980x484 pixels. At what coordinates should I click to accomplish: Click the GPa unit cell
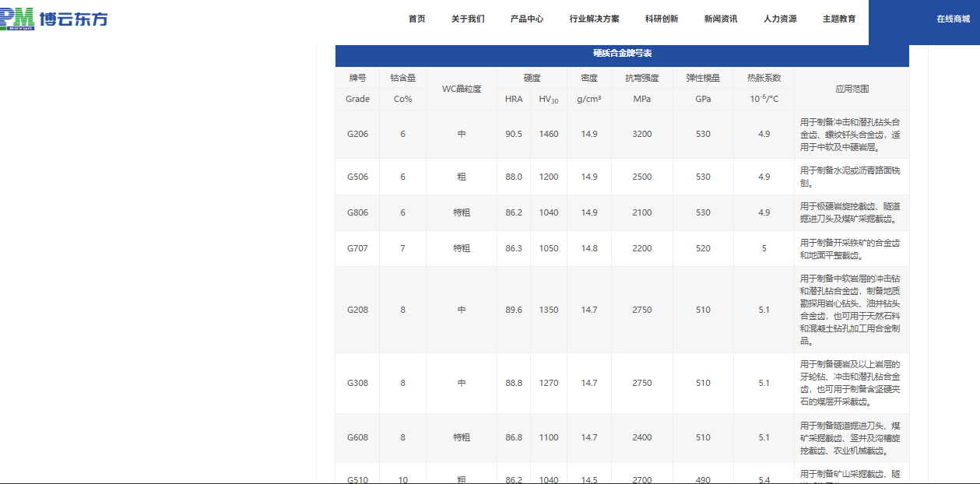pos(703,99)
